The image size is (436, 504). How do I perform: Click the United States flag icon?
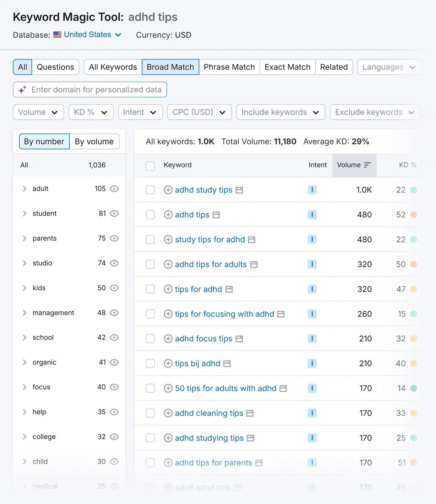tap(57, 35)
